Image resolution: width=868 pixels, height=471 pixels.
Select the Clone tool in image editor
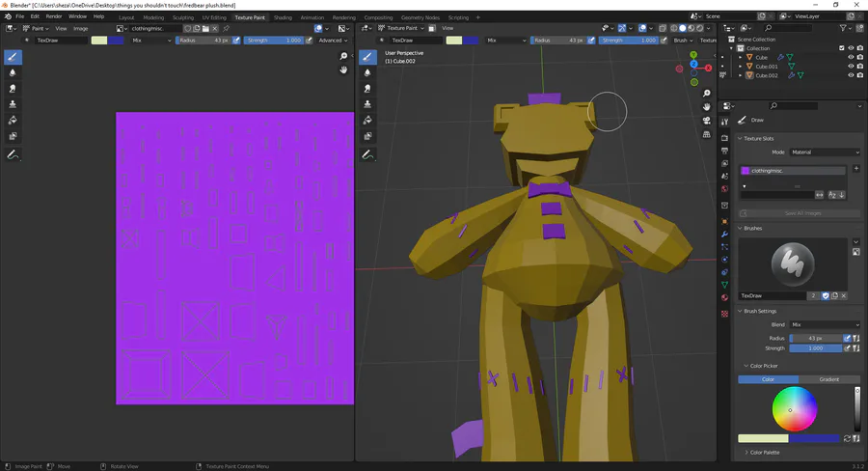click(14, 103)
